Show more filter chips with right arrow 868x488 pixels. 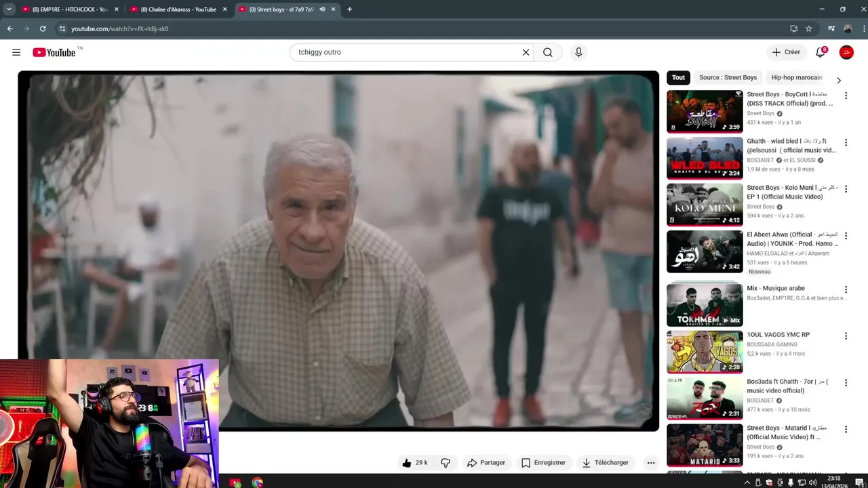click(x=839, y=80)
